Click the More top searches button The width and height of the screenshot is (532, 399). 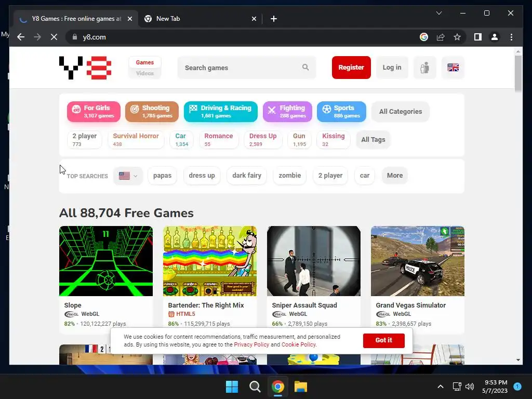(x=395, y=176)
